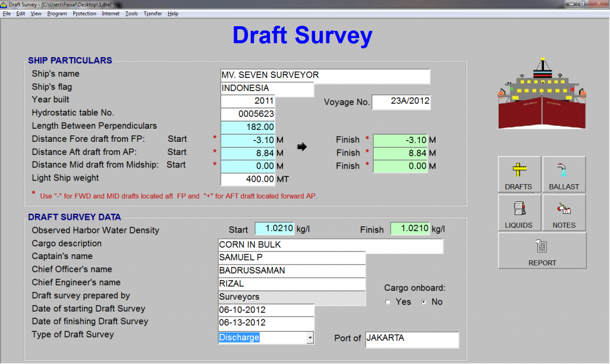This screenshot has height=364, width=610.
Task: Click the finishing Draft Survey date field
Action: (x=266, y=323)
